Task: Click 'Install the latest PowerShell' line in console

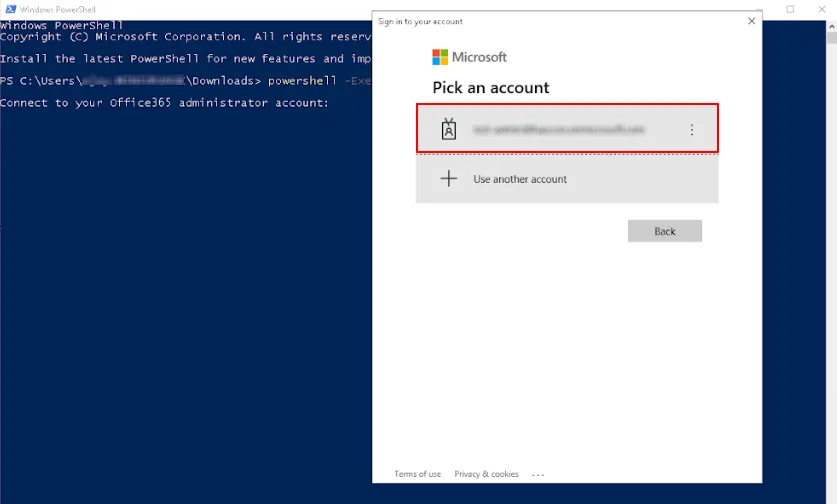Action: pyautogui.click(x=185, y=59)
